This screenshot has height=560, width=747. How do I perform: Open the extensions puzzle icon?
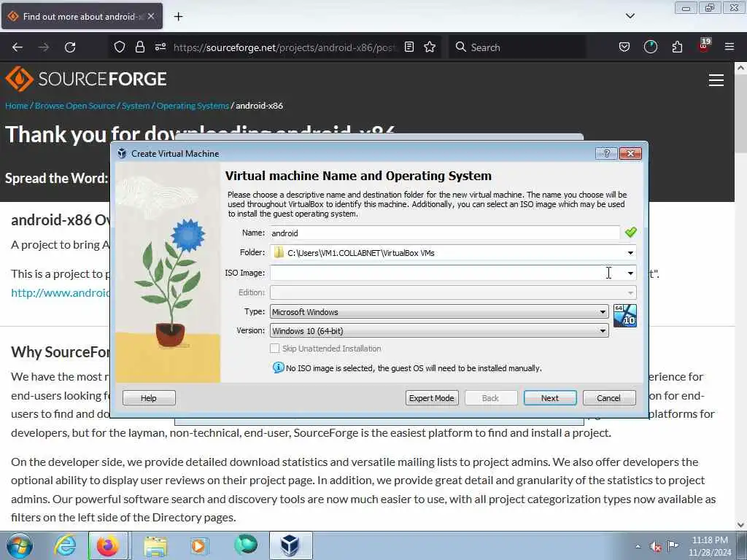click(x=677, y=47)
